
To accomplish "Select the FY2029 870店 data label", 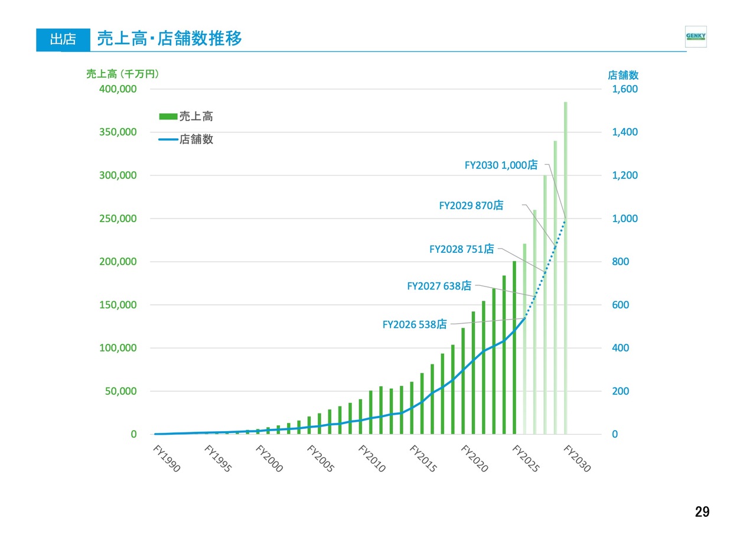I will tap(471, 206).
